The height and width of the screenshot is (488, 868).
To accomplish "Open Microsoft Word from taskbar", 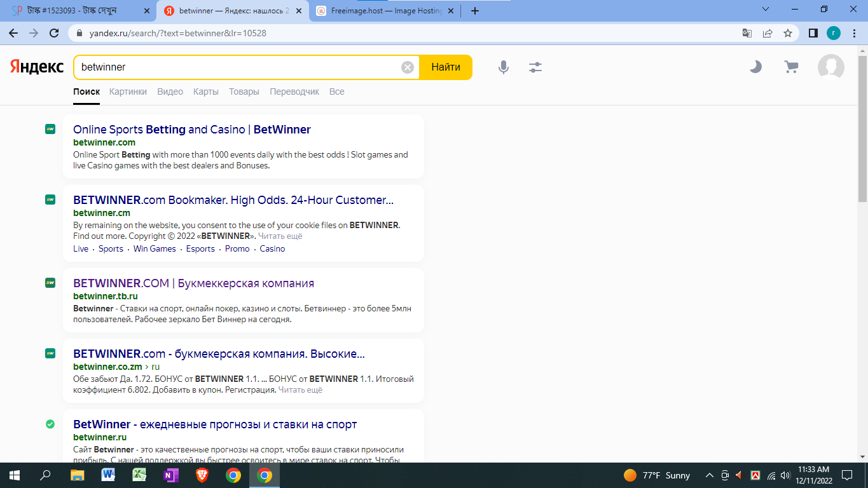I will pos(108,475).
